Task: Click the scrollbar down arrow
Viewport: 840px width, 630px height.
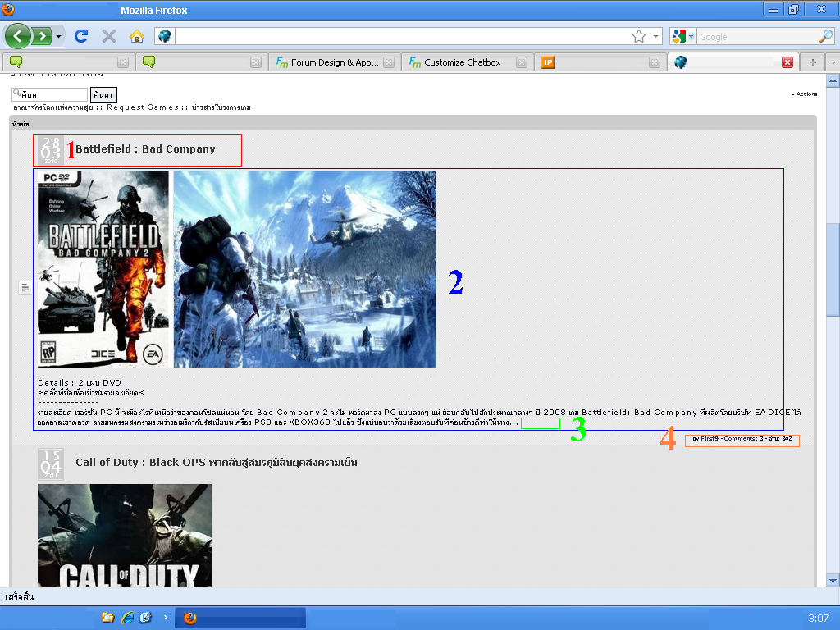Action: [x=833, y=581]
